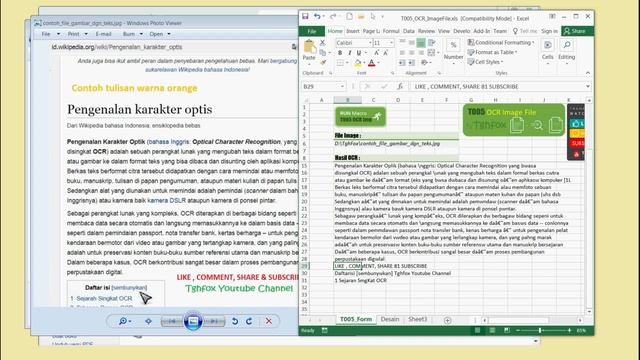
Task: Click the Insert Function fx icon
Action: click(400, 86)
